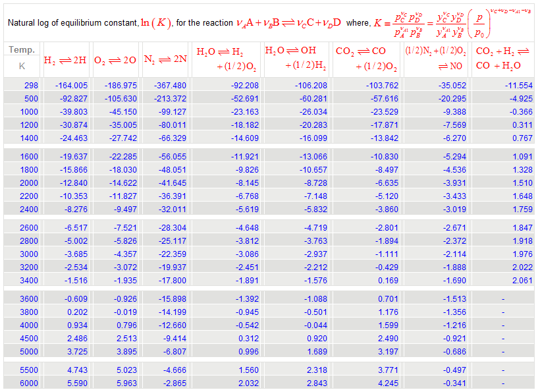Click the CO2 ⇌ CO + (1/2)O2 header
The height and width of the screenshot is (392, 538).
point(366,59)
